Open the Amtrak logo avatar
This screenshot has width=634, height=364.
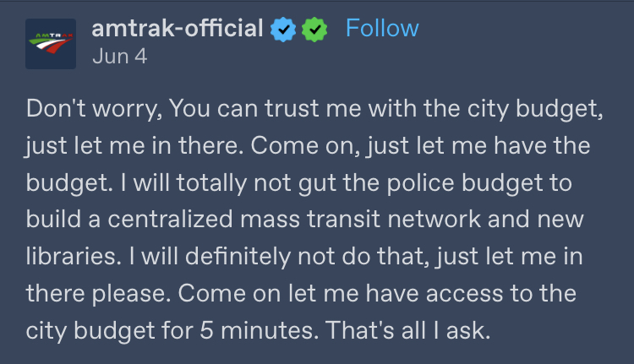(51, 44)
